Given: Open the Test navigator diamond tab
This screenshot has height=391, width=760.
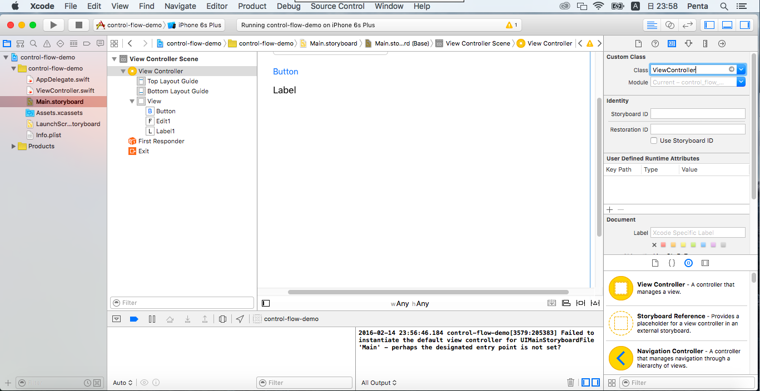Looking at the screenshot, I should pyautogui.click(x=60, y=43).
